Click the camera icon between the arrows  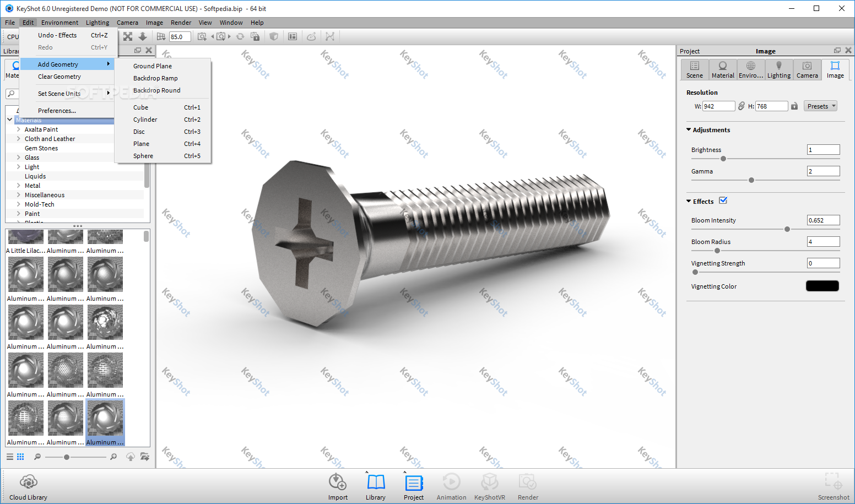[221, 36]
